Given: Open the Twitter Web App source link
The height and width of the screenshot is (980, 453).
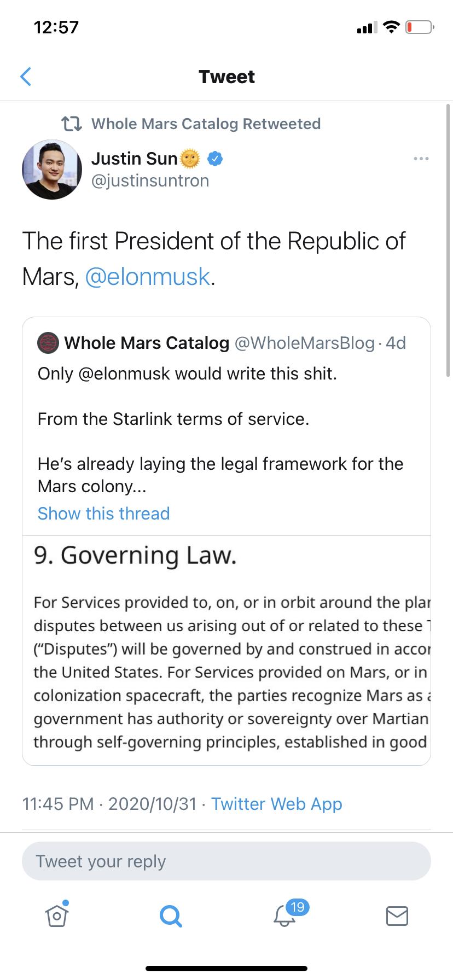Looking at the screenshot, I should 276,804.
